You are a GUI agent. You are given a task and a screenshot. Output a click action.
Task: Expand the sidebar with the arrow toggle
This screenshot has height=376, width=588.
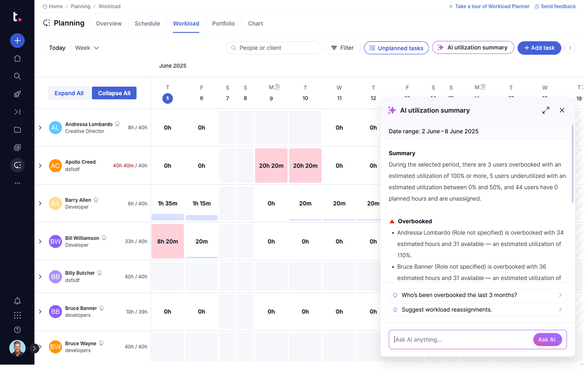(x=34, y=348)
